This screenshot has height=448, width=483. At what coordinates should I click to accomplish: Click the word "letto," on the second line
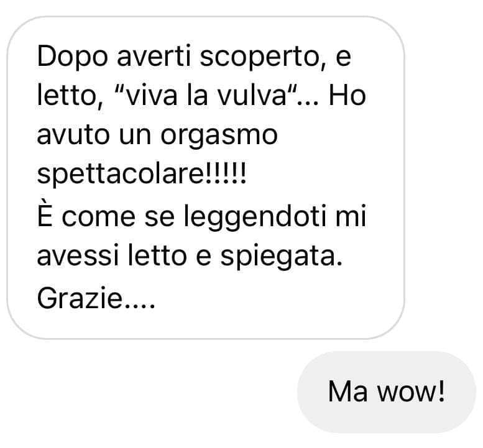pyautogui.click(x=70, y=96)
